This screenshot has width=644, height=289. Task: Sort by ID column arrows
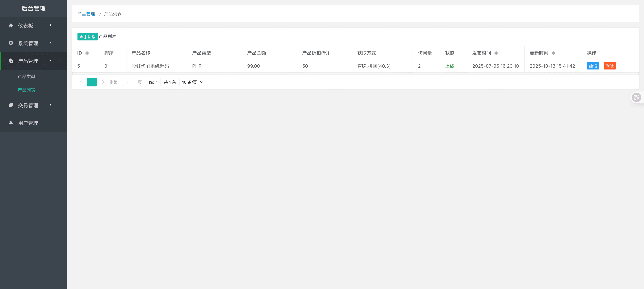[87, 53]
